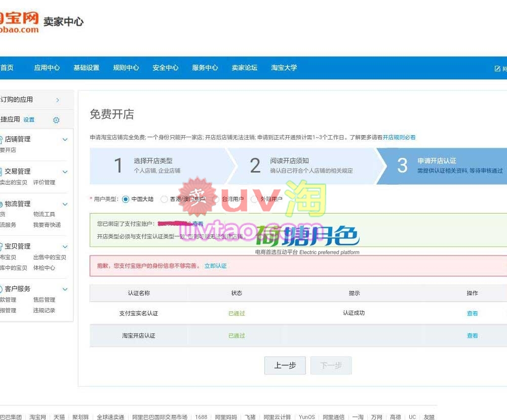Click the edit icon at right of navigation bar
Viewport: 507px width, 420px height.
(497, 68)
